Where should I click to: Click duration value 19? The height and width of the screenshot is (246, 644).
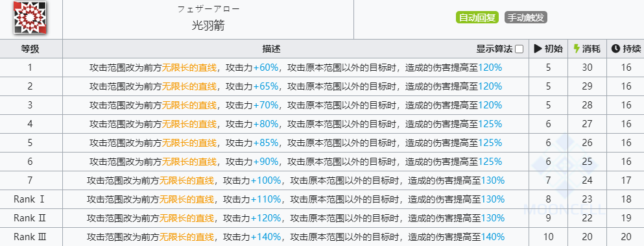tap(626, 218)
